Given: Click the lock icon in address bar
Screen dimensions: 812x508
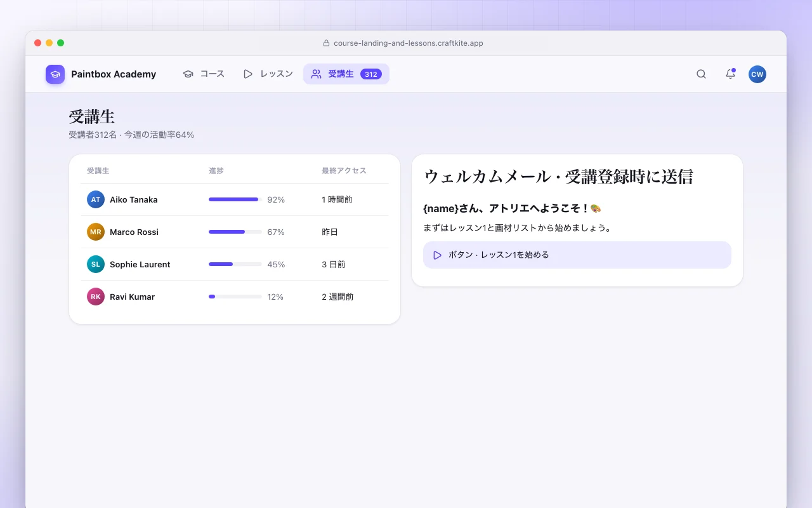Looking at the screenshot, I should coord(326,43).
